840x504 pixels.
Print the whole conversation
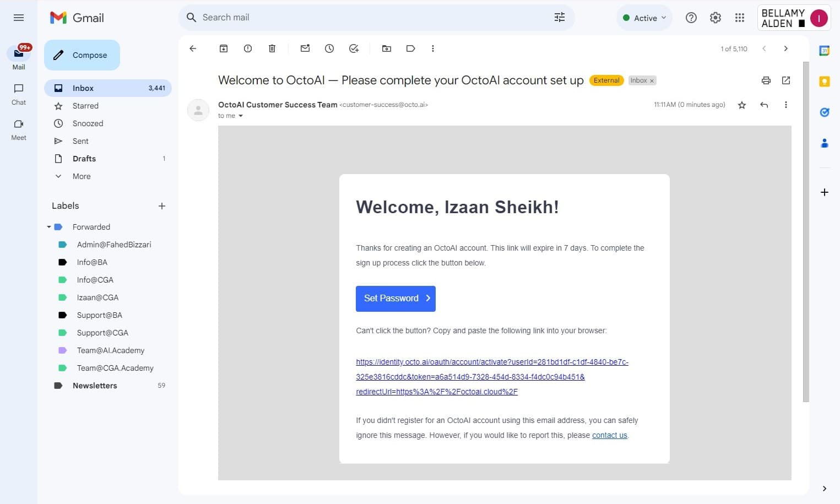[x=766, y=80]
